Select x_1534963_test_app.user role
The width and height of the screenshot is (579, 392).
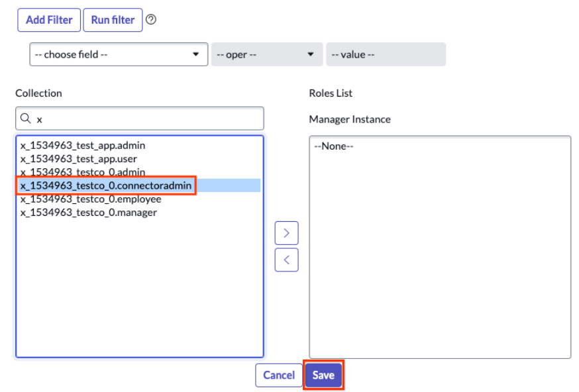pyautogui.click(x=79, y=159)
